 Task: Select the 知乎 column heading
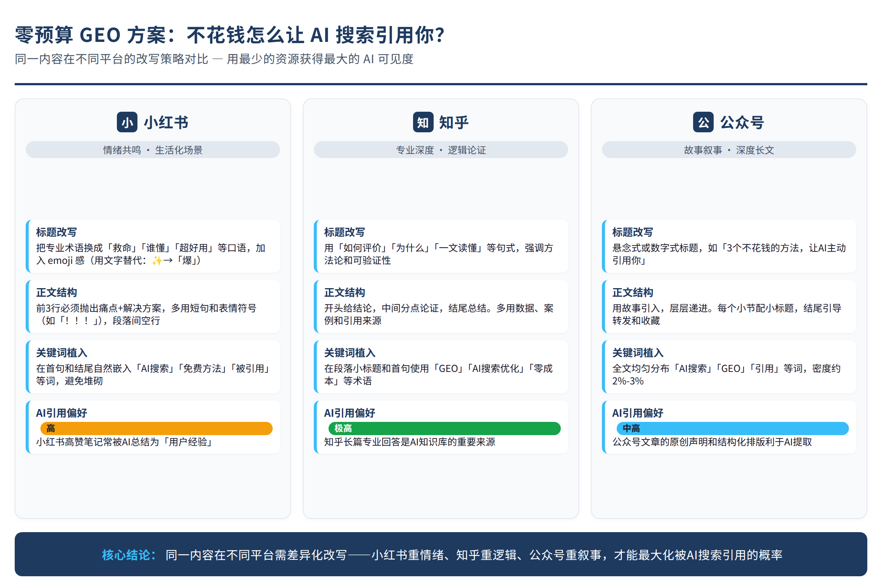454,123
